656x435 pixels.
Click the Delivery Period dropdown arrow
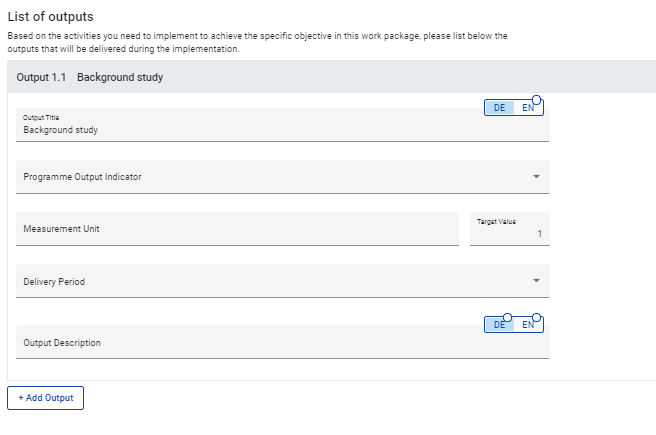coord(535,281)
